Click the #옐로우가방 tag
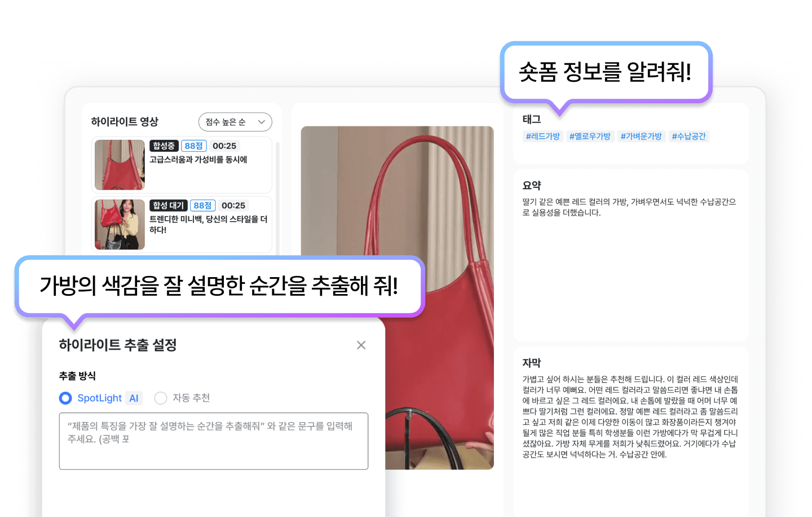Viewport: 812px width, 517px height. (590, 136)
